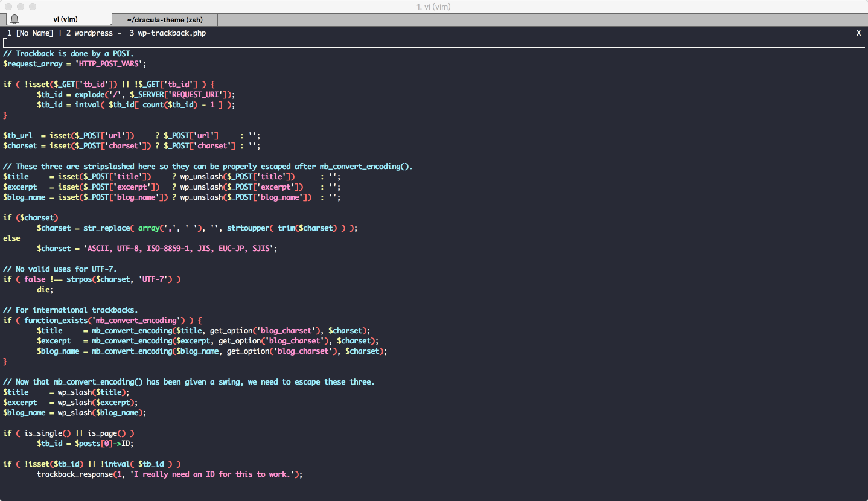Place cursor on the explode function call
The height and width of the screenshot is (501, 868).
[x=88, y=94]
